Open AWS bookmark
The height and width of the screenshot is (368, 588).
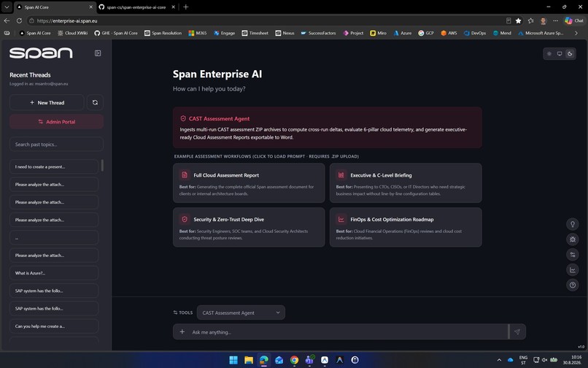click(x=449, y=33)
